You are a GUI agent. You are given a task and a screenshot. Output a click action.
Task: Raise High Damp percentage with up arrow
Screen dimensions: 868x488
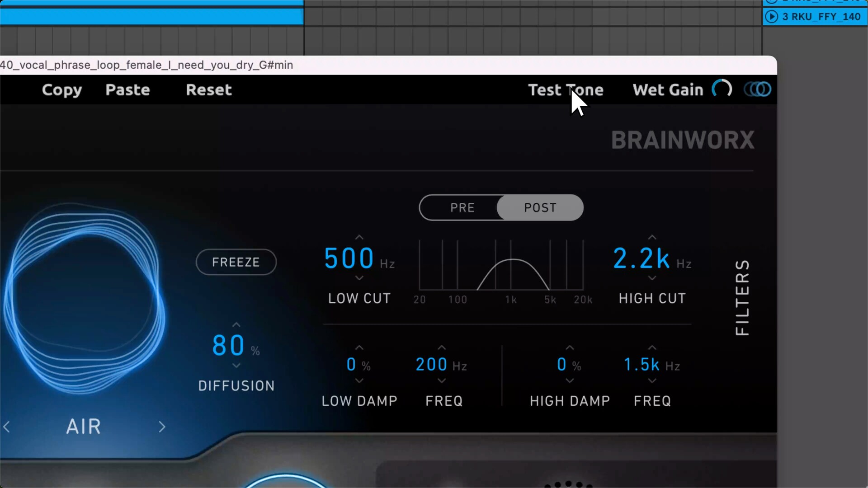pyautogui.click(x=570, y=348)
